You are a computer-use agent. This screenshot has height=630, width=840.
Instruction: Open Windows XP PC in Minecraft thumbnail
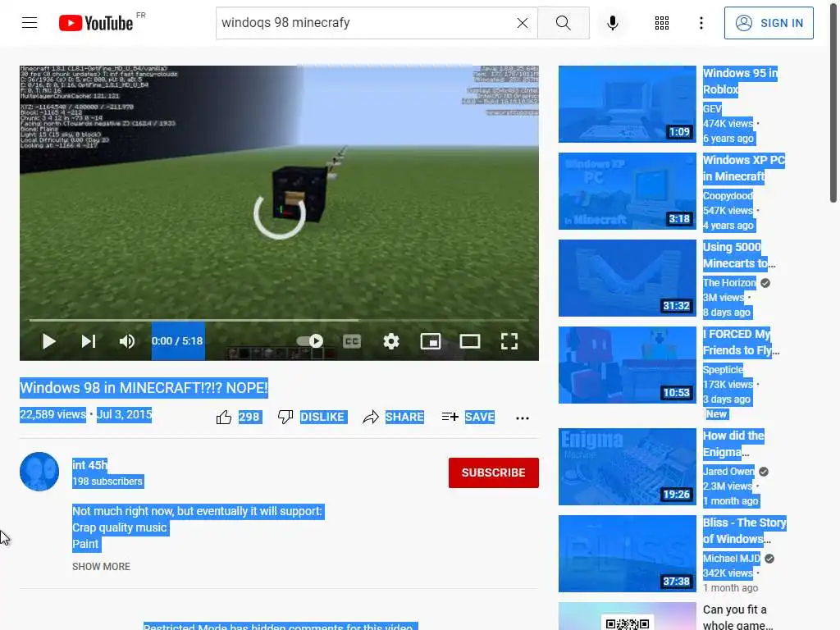[x=628, y=191]
